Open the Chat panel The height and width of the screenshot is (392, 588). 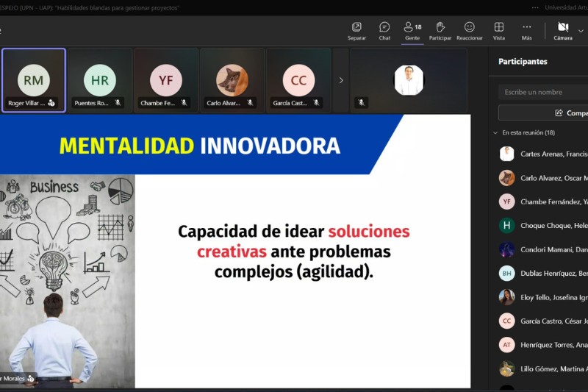(384, 31)
